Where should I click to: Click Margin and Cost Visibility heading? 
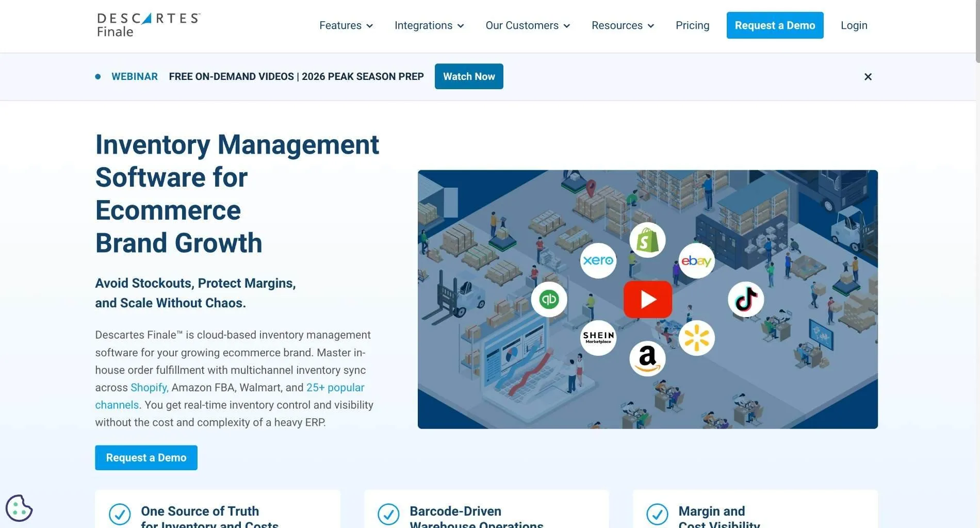[719, 517]
